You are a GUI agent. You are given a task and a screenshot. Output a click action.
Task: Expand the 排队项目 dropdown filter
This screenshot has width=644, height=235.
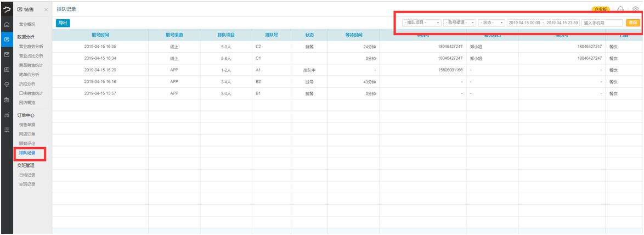point(422,23)
